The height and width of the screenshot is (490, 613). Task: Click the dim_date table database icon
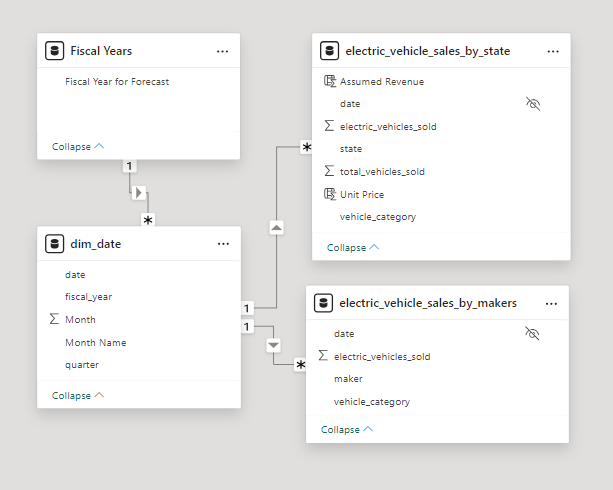click(x=55, y=243)
